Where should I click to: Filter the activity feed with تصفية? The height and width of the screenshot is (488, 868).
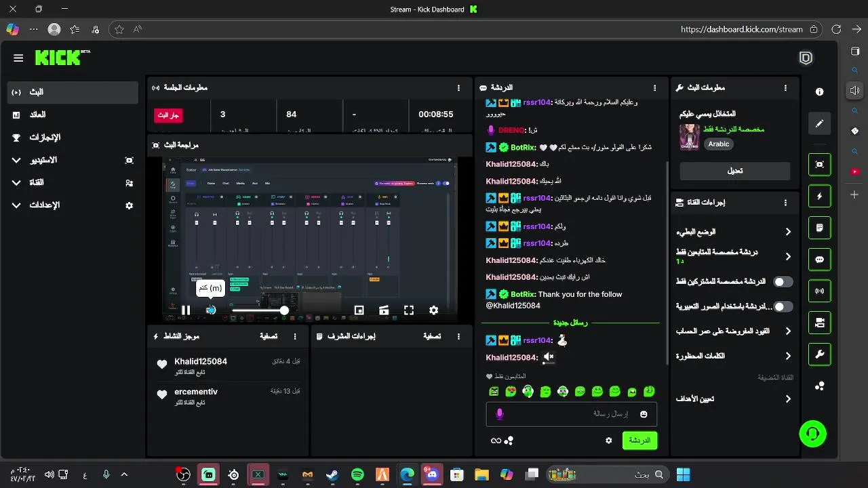click(x=269, y=336)
